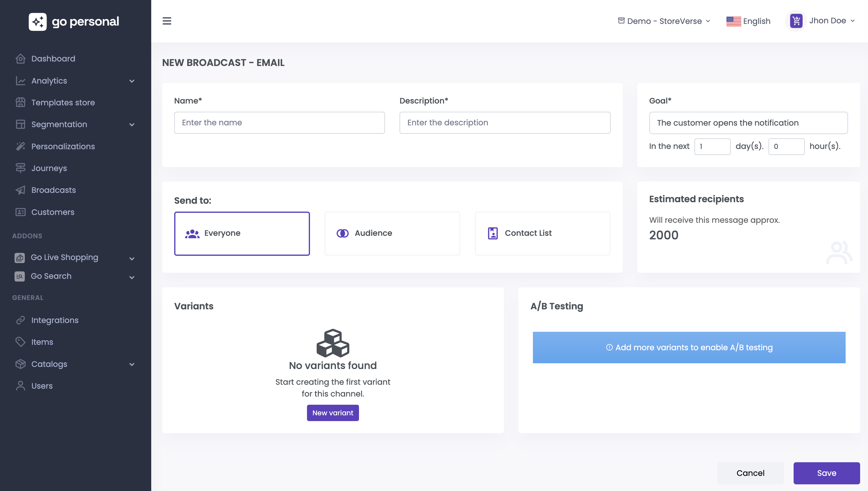
Task: Open the Users menu item
Action: [x=42, y=386]
